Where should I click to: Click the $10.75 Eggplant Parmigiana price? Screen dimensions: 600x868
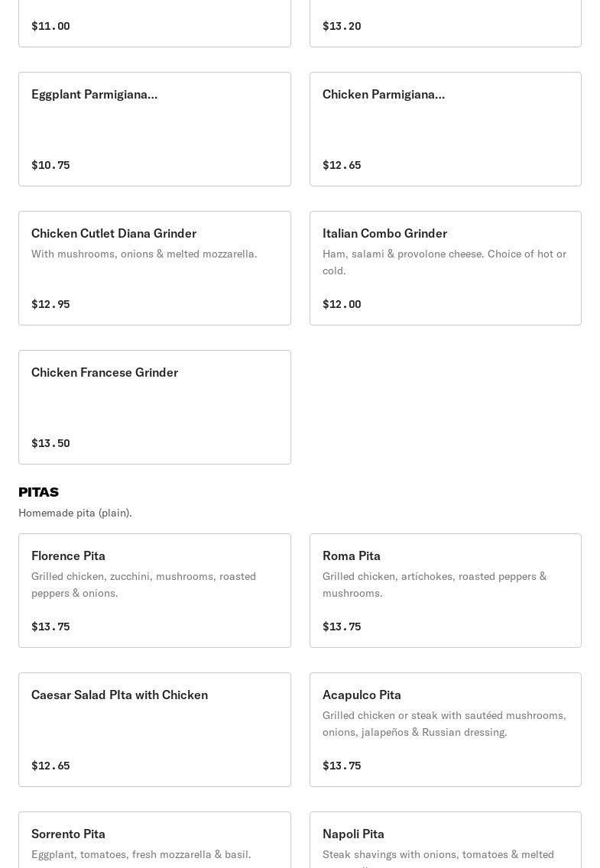[x=50, y=166]
